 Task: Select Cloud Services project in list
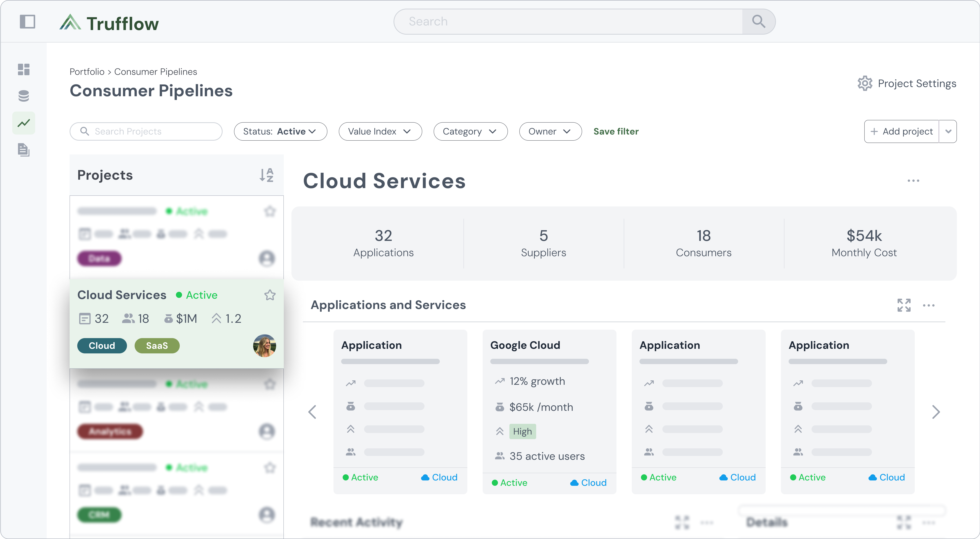(x=176, y=324)
